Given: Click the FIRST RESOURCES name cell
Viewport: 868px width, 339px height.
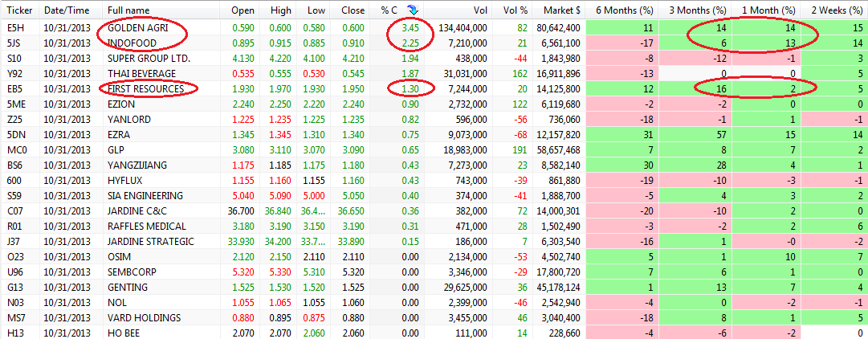Looking at the screenshot, I should [x=147, y=88].
